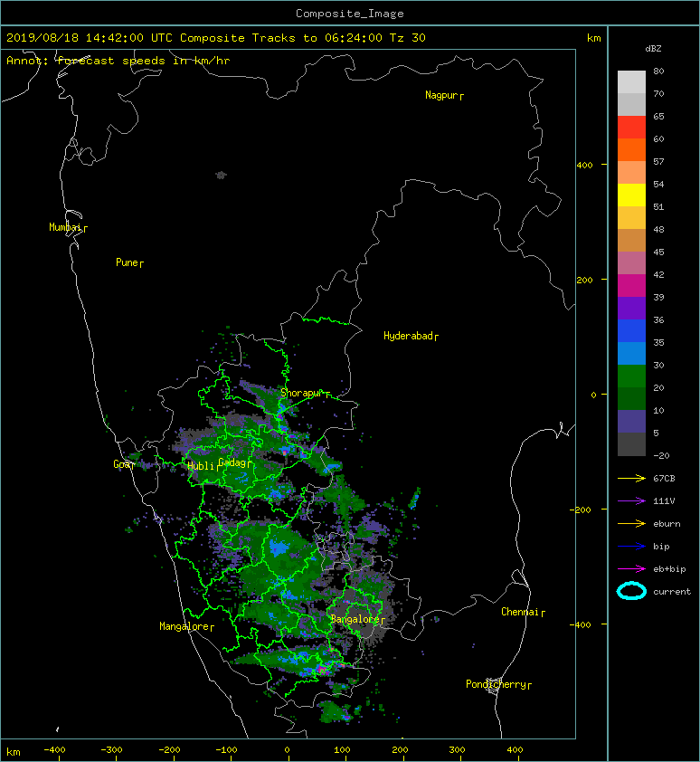700x762 pixels.
Task: Click the eburn legend label
Action: tap(667, 523)
